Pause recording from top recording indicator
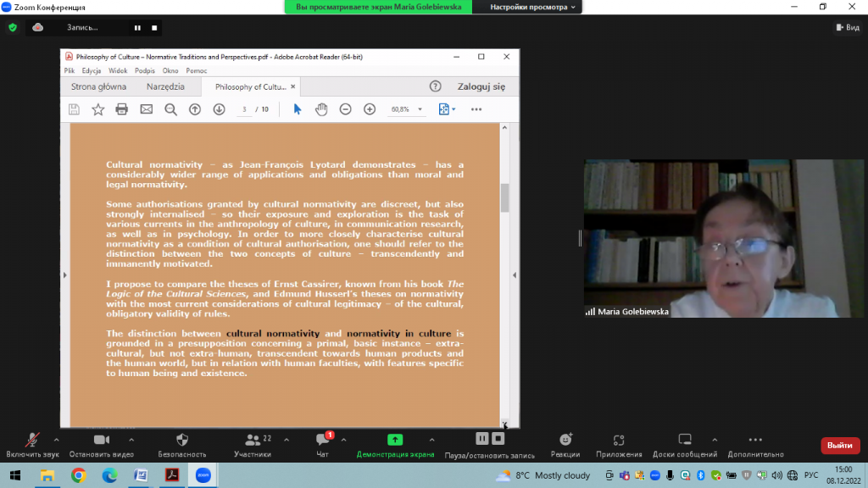This screenshot has width=868, height=488. (137, 28)
